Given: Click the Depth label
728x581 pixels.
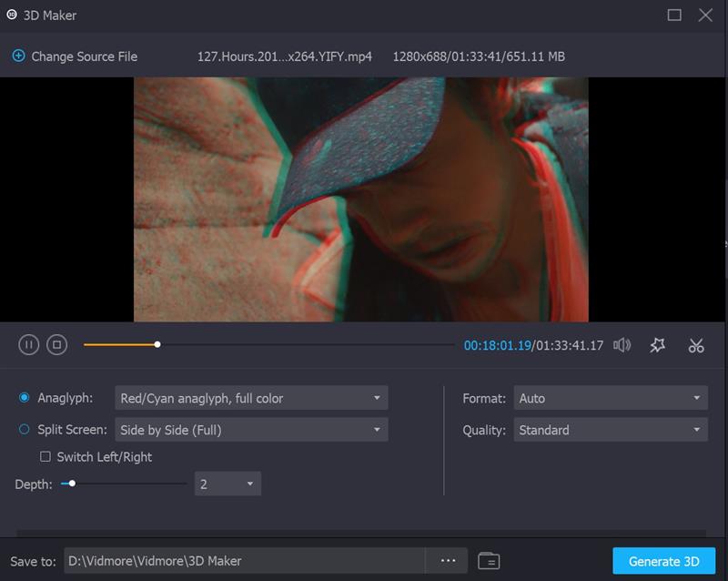Looking at the screenshot, I should coord(34,484).
